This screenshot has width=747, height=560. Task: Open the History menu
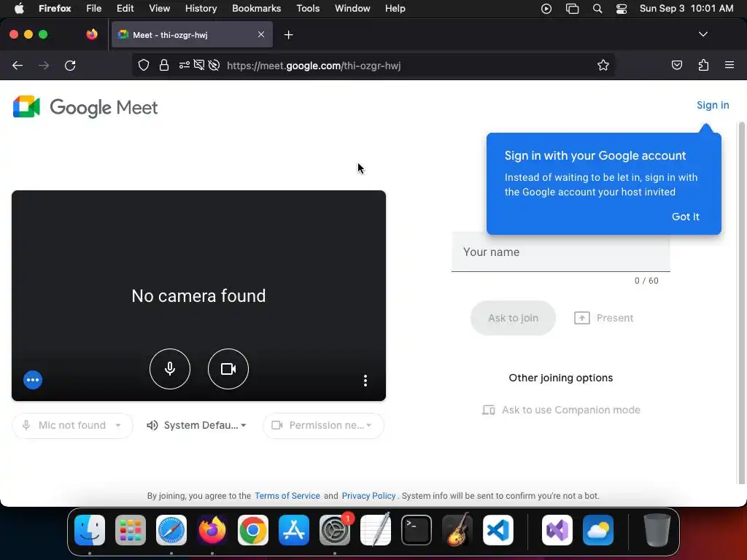(x=201, y=9)
